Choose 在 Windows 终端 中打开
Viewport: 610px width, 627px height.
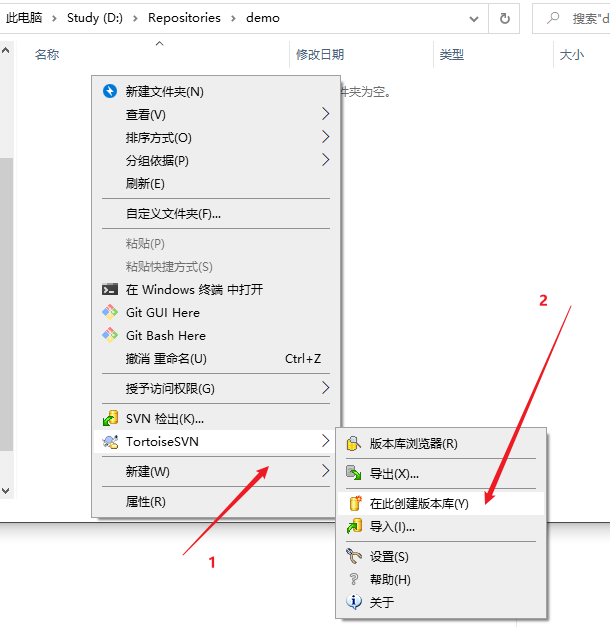tap(216, 289)
